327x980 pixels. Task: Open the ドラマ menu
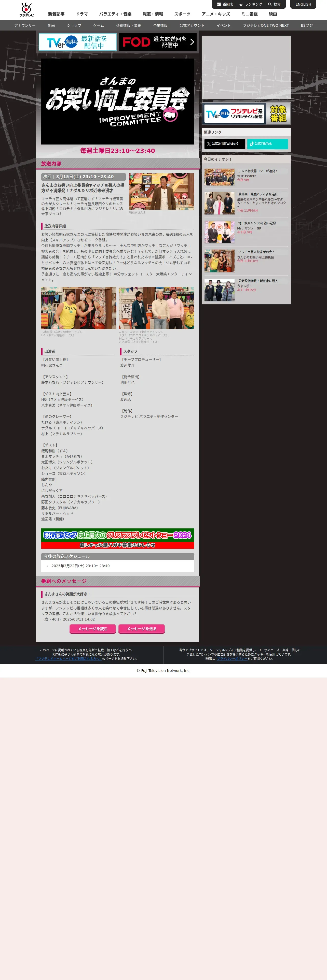pyautogui.click(x=82, y=14)
